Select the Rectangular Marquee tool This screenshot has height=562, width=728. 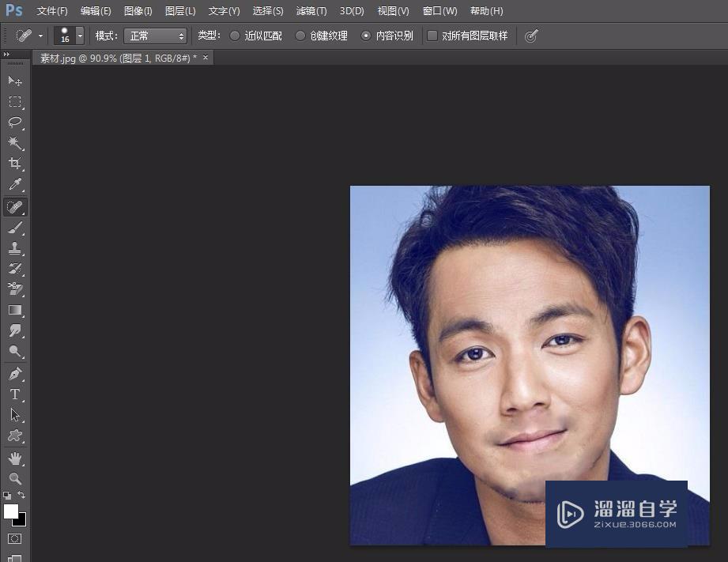[x=15, y=102]
